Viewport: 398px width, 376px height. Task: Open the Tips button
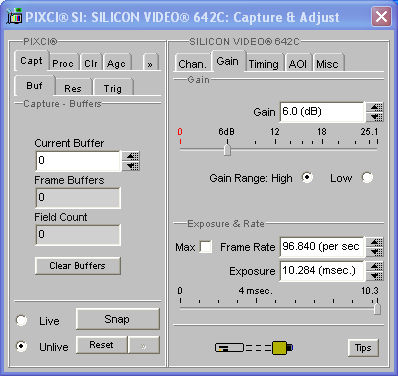point(363,348)
